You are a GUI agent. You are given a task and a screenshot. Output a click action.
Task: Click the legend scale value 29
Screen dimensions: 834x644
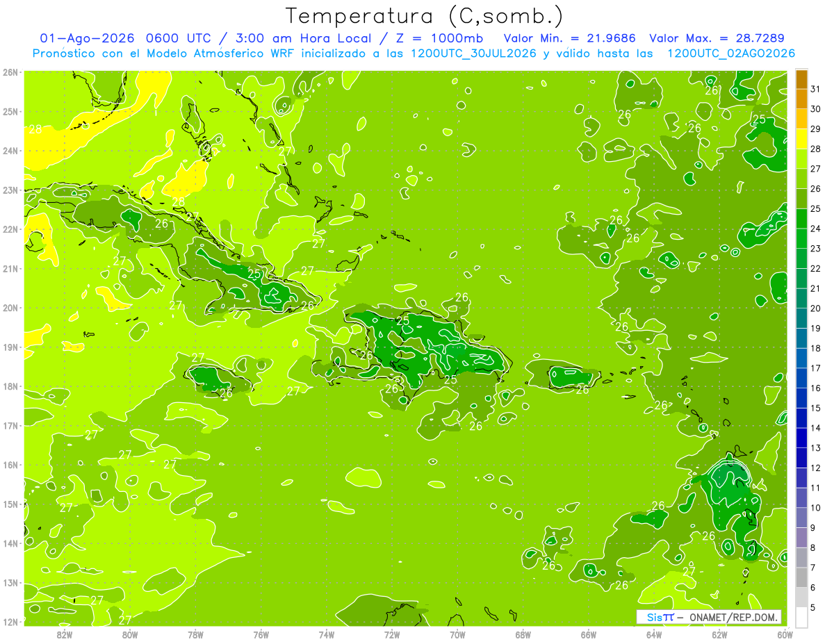pos(815,129)
